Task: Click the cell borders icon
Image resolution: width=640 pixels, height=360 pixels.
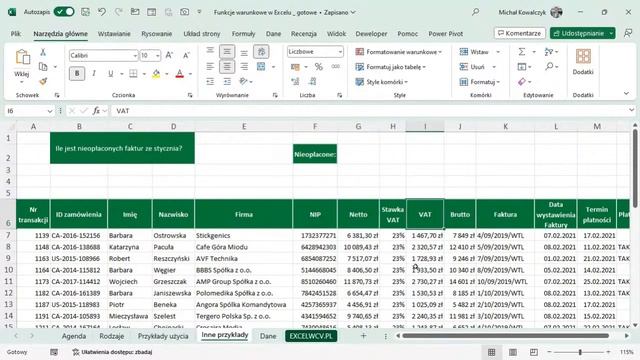Action: [x=133, y=73]
